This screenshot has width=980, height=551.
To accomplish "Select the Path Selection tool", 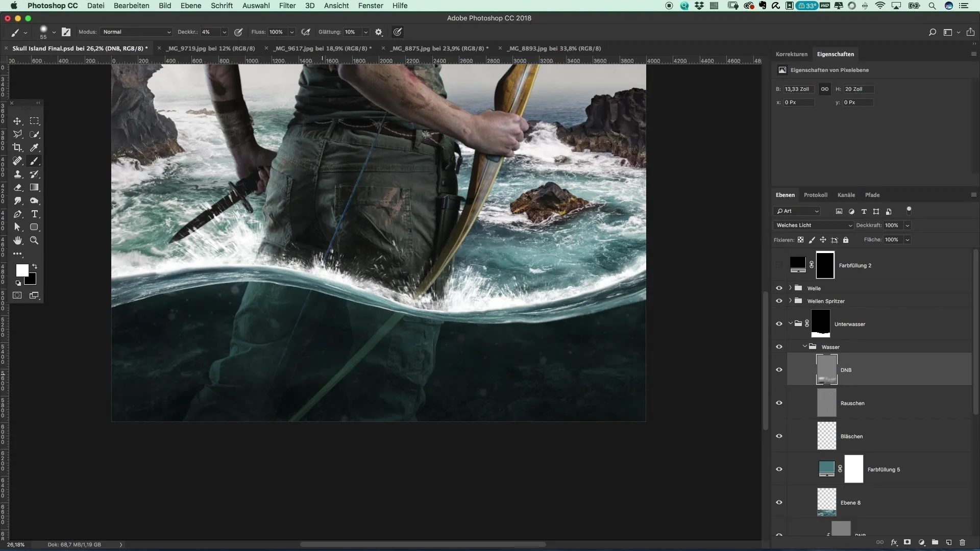I will point(17,227).
